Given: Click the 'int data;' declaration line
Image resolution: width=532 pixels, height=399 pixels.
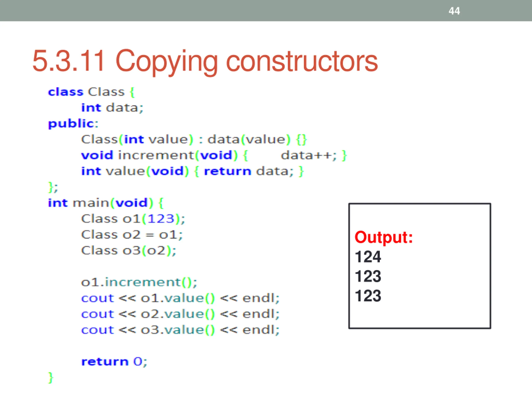Looking at the screenshot, I should tap(112, 108).
